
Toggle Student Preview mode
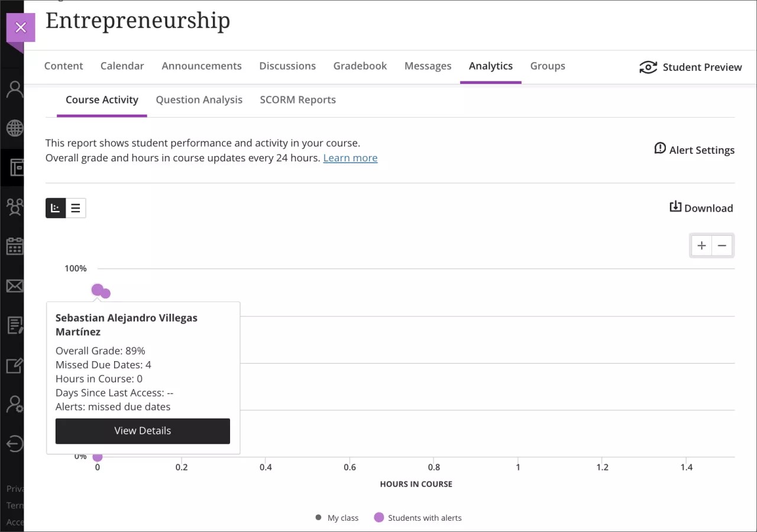[690, 67]
